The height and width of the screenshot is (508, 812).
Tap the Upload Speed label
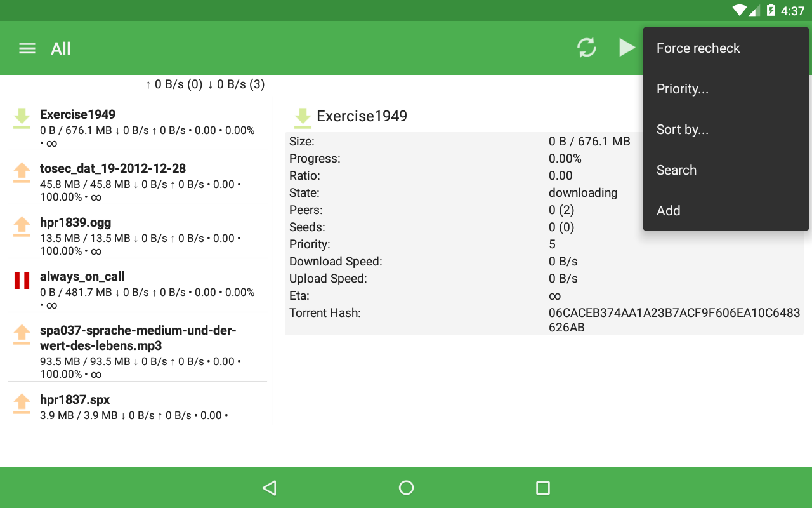[328, 279]
